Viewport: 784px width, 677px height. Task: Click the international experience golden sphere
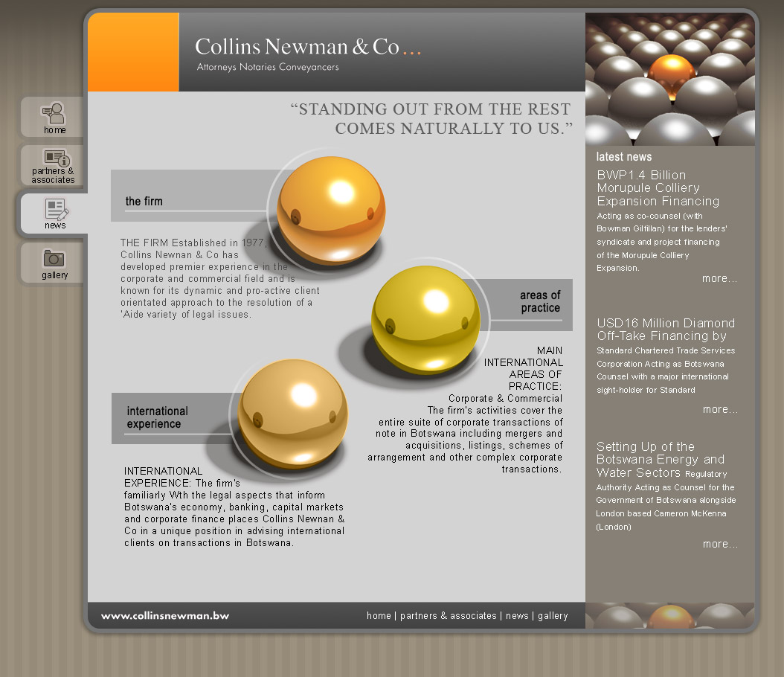coord(292,412)
